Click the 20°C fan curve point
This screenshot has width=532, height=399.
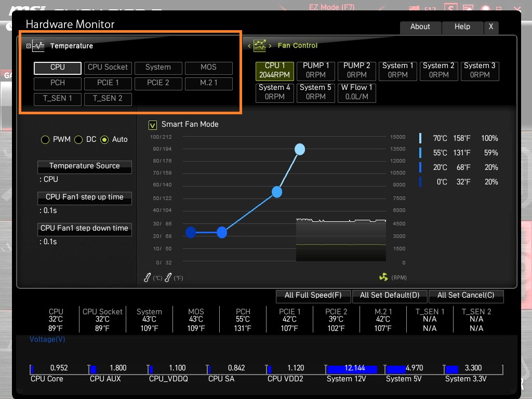click(x=221, y=232)
